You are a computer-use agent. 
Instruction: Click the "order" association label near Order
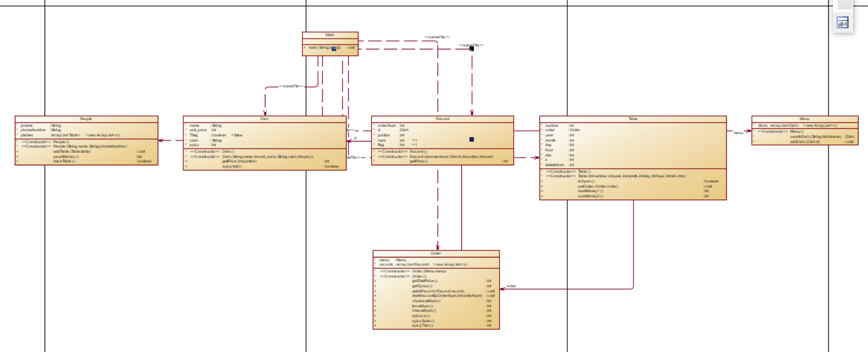click(x=511, y=286)
